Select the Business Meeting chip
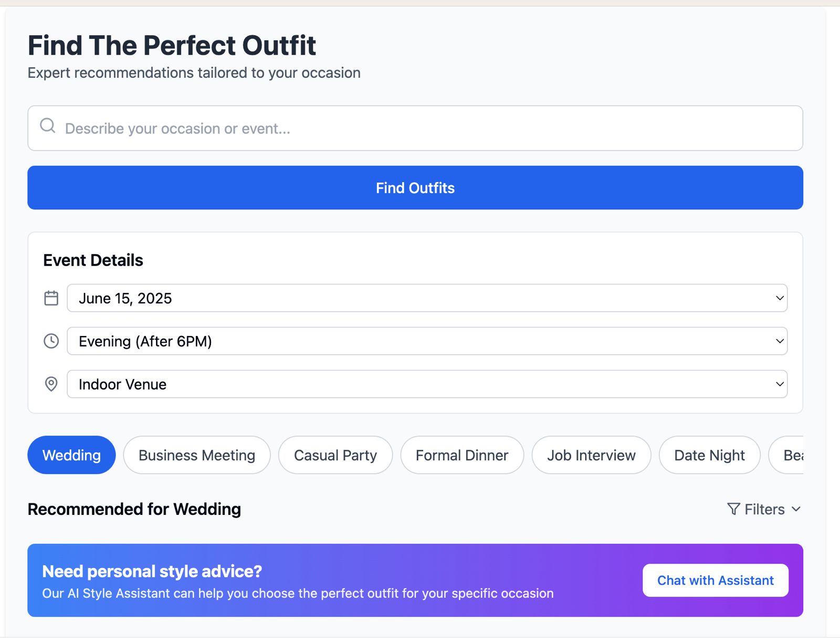This screenshot has height=644, width=840. pos(197,455)
